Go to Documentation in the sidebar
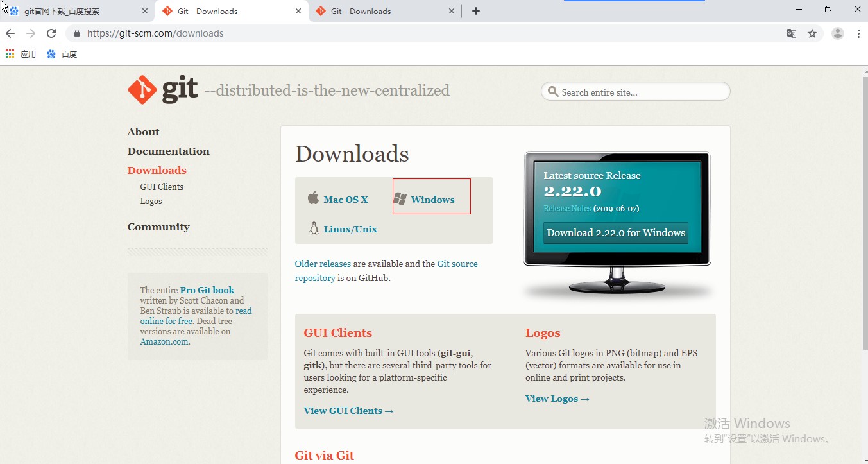 point(168,151)
